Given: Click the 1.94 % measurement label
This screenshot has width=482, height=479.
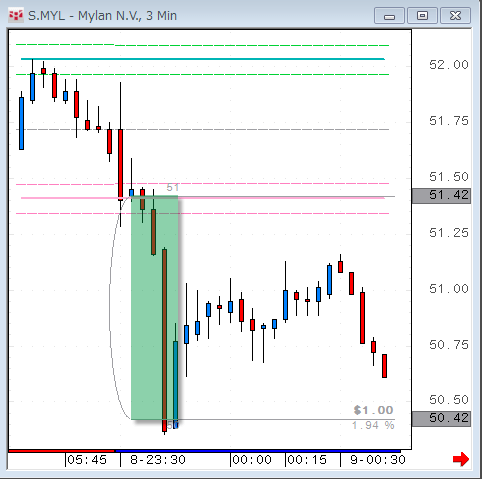Looking at the screenshot, I should tap(373, 425).
